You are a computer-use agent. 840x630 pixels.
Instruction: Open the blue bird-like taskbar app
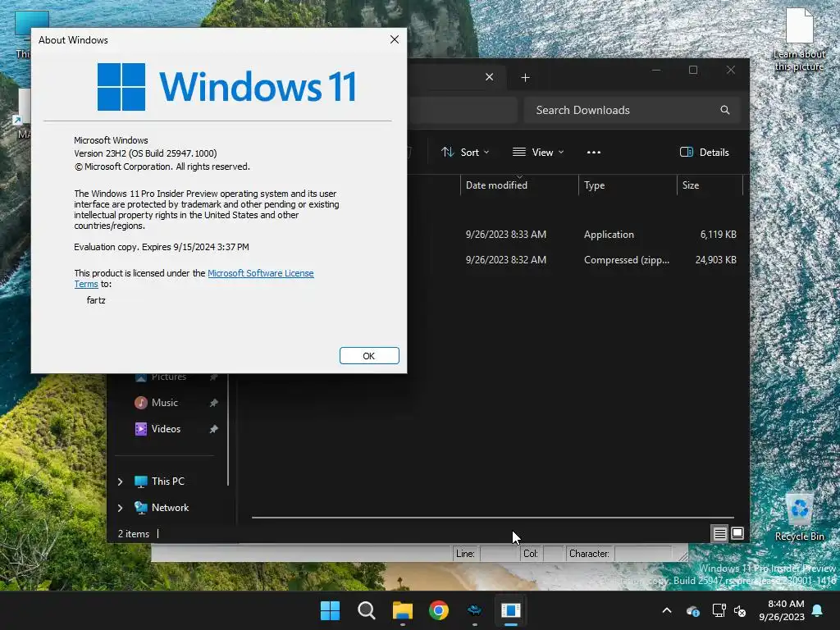tap(475, 610)
